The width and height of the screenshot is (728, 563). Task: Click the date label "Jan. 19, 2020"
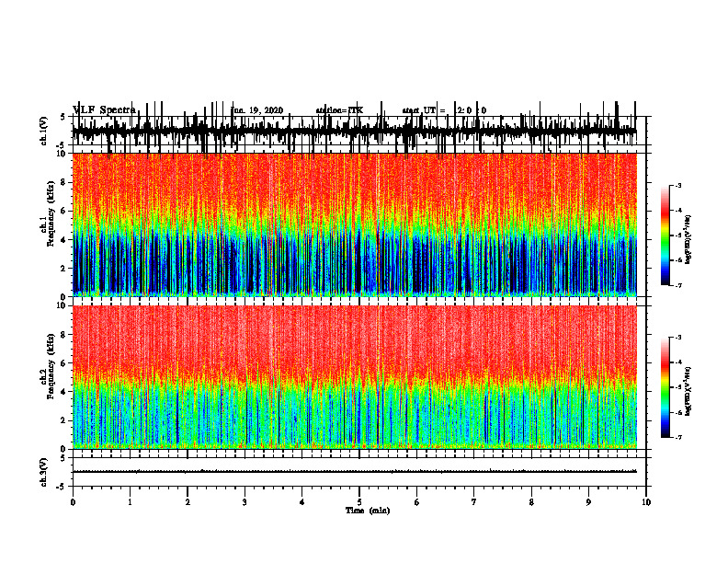pyautogui.click(x=257, y=110)
